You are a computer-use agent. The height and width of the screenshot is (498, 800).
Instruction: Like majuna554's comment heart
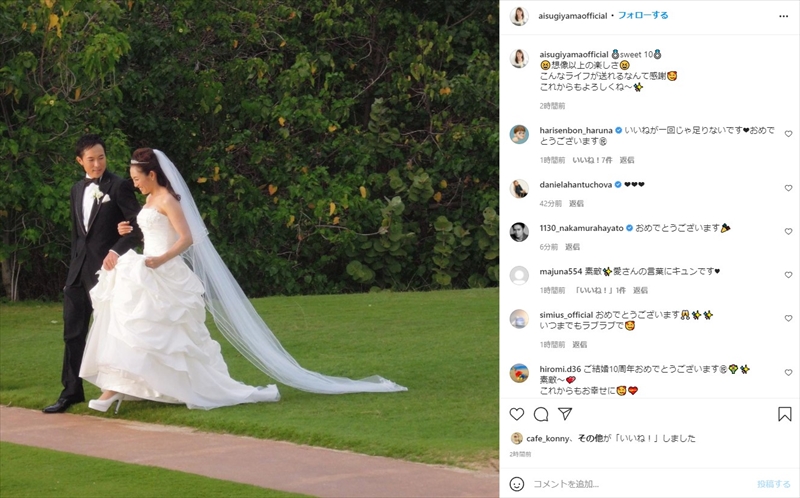point(788,275)
